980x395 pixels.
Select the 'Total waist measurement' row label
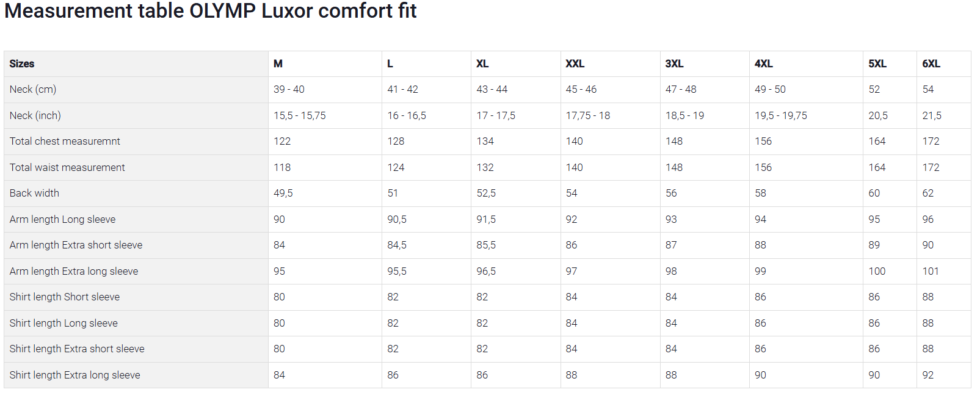tap(67, 167)
